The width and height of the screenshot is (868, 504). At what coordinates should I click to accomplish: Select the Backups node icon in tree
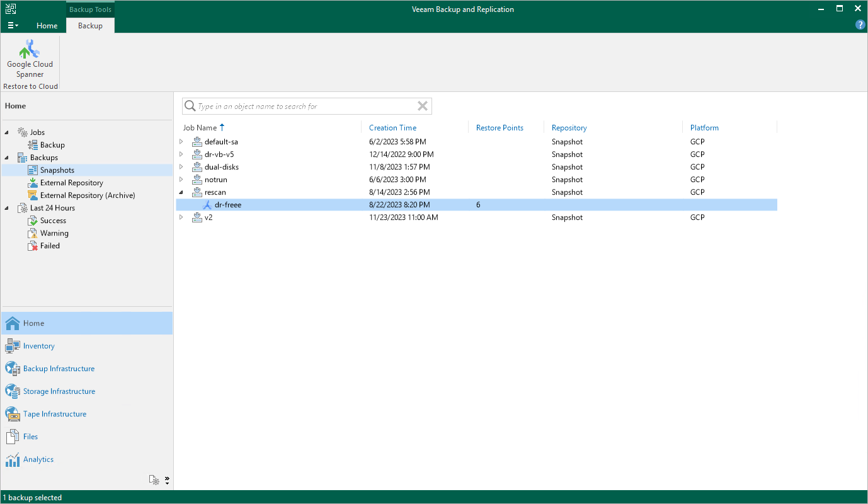pos(23,157)
